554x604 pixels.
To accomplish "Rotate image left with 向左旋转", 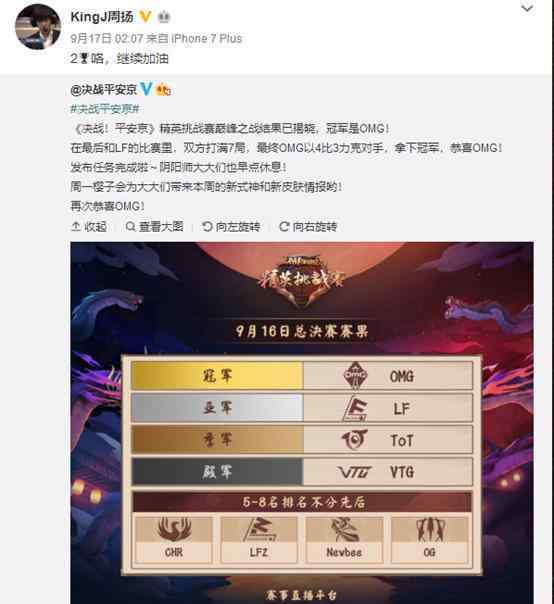I will (231, 226).
